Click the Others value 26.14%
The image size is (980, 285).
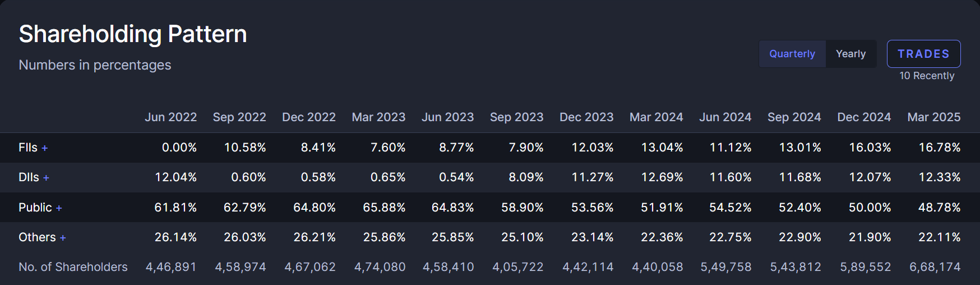click(x=175, y=237)
